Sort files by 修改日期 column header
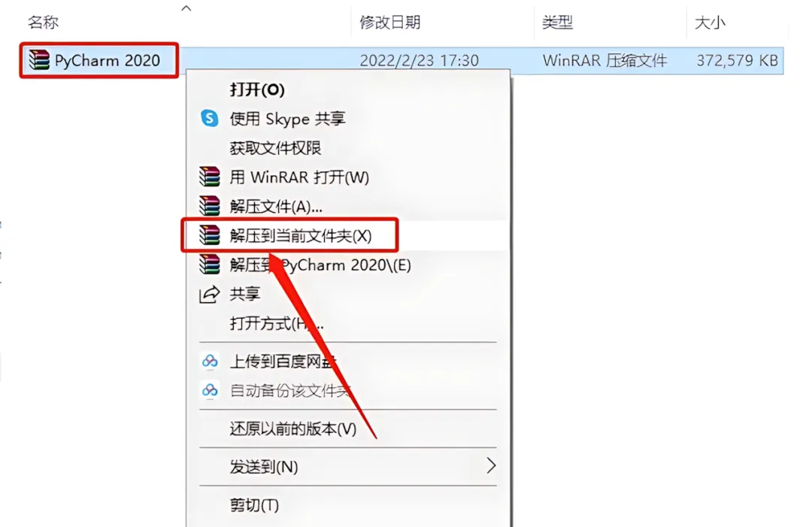The height and width of the screenshot is (527, 812). tap(390, 23)
